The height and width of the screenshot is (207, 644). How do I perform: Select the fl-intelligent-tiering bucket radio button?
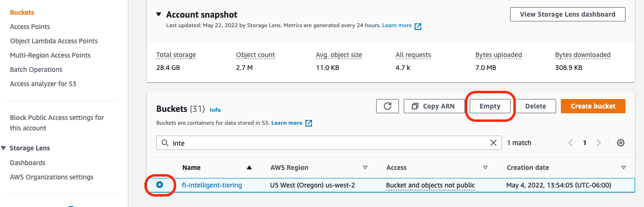click(160, 185)
